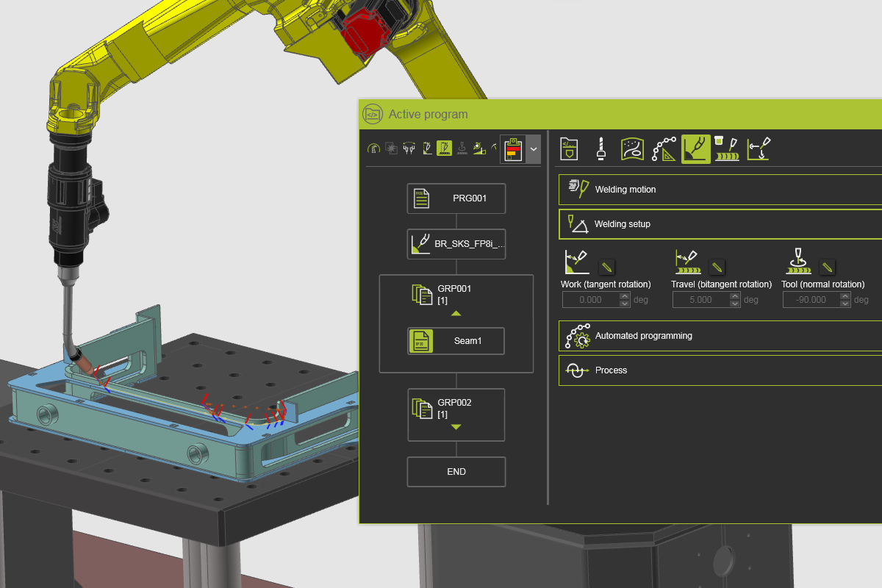
Task: Click the torch approach offset icon
Action: 759,148
